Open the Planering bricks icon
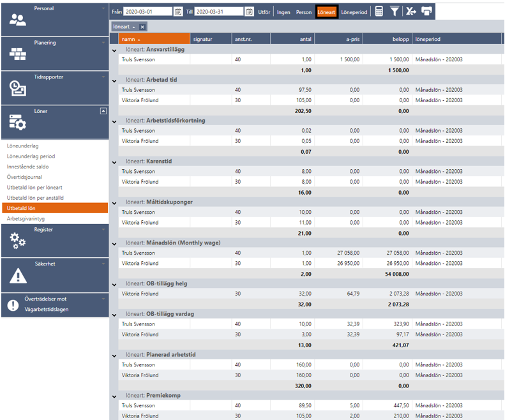This screenshot has width=512, height=420. 18,54
